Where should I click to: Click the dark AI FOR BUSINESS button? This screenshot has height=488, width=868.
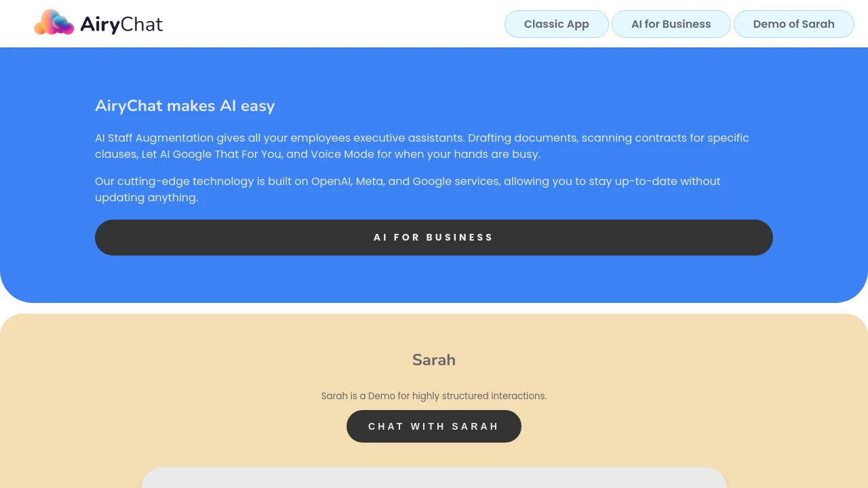tap(434, 237)
